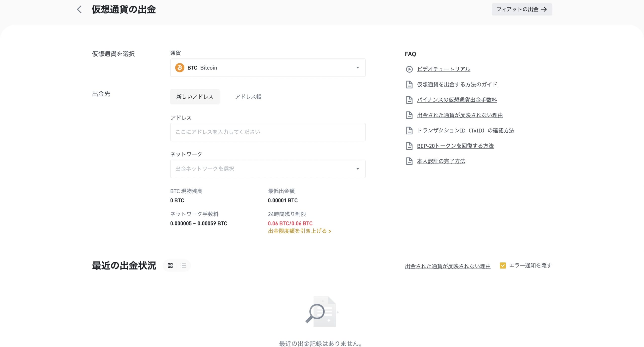Viewport: 644px width, 347px height.
Task: Switch to the アドレス帳 tab
Action: pyautogui.click(x=248, y=97)
